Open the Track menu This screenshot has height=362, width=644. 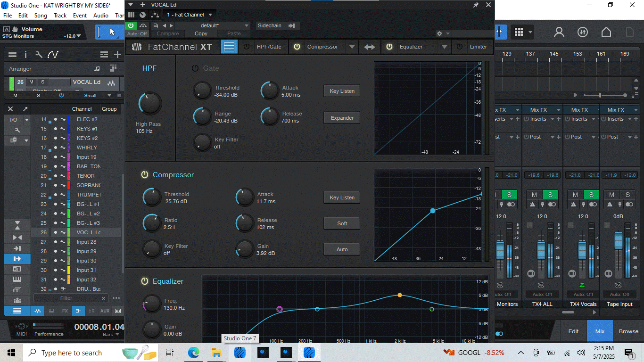click(60, 16)
